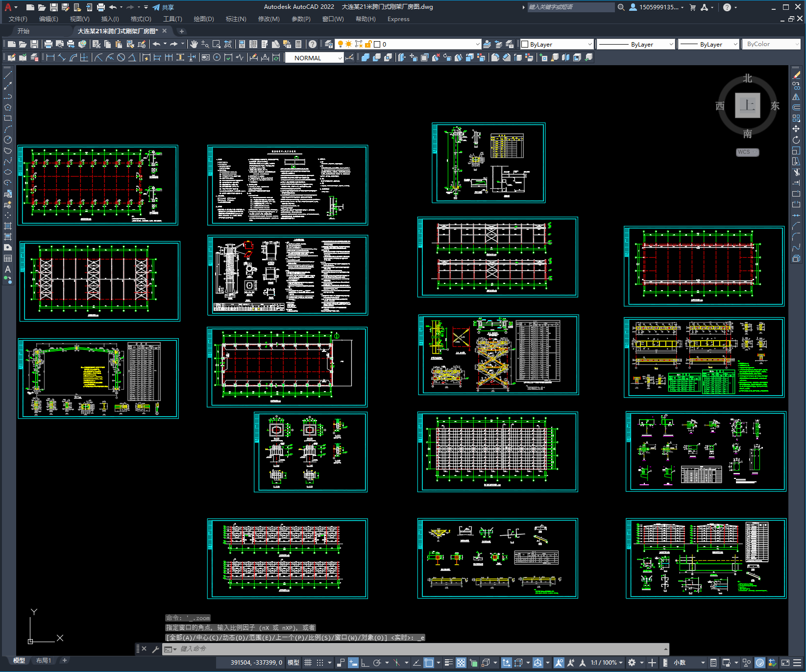This screenshot has height=672, width=806.
Task: Click the 上 top face of the ViewCube
Action: tap(747, 105)
